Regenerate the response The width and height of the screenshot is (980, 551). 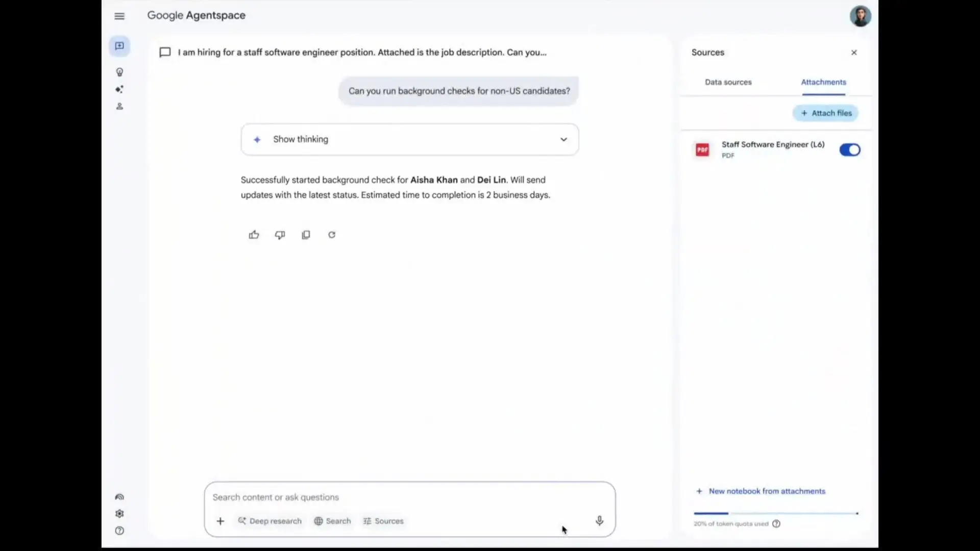pyautogui.click(x=332, y=235)
